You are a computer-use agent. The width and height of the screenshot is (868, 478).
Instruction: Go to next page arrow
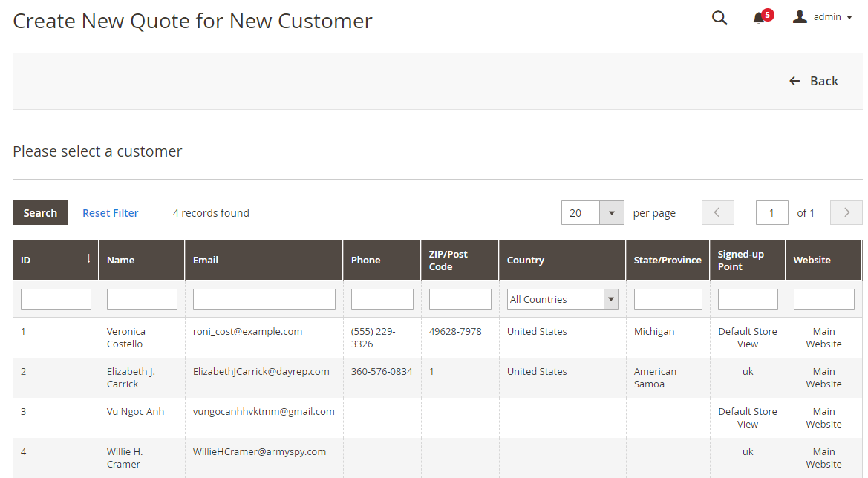coord(846,213)
